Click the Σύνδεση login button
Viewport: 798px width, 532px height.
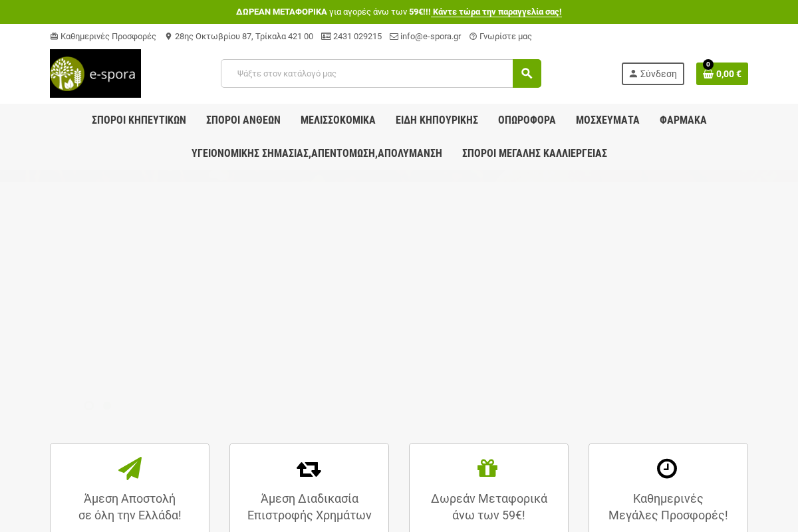[652, 74]
